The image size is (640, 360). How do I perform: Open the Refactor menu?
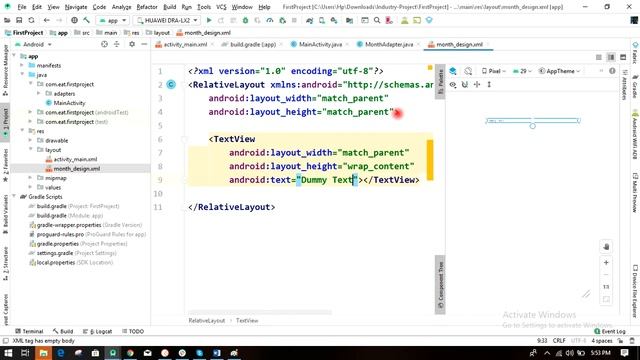click(x=147, y=7)
